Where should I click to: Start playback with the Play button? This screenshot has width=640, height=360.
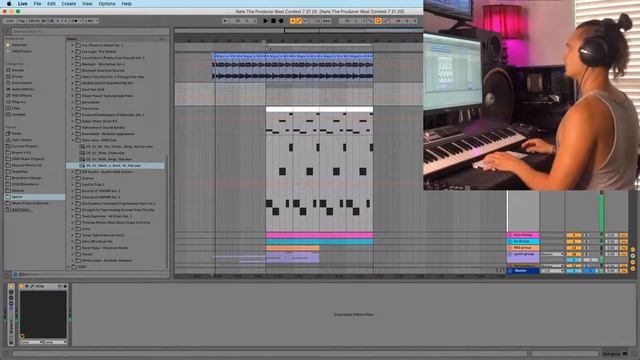pyautogui.click(x=265, y=21)
